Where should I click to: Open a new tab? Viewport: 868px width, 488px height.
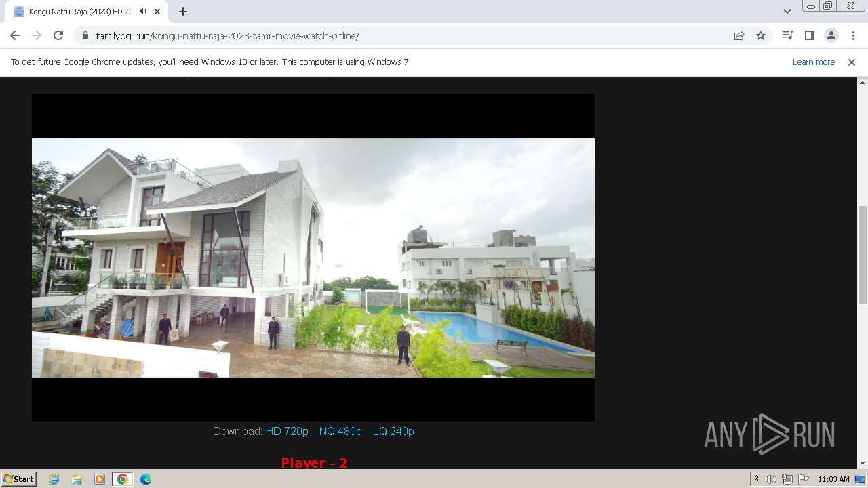(183, 12)
